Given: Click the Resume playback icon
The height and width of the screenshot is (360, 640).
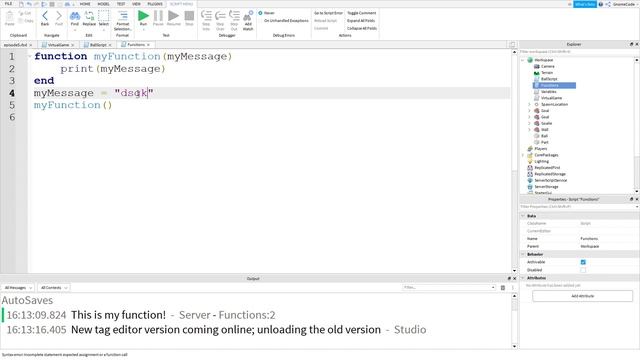Looking at the screenshot, I should point(173,16).
